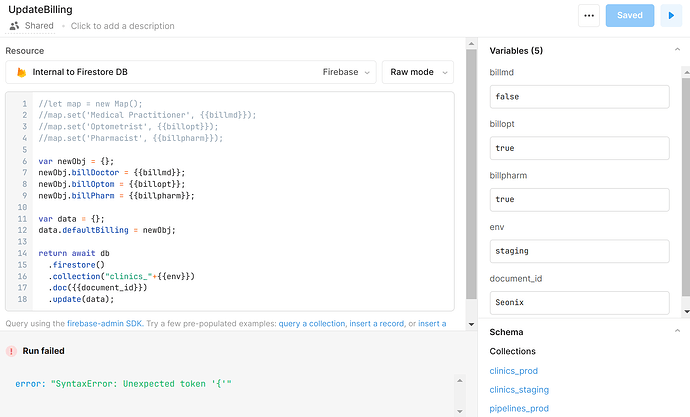
Task: Open the Raw mode dropdown
Action: tap(418, 72)
